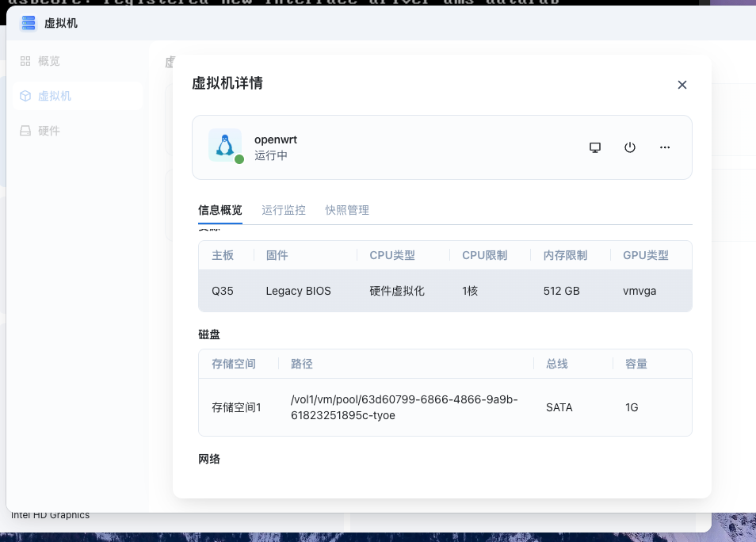
Task: Close the 虚拟机详情 dialog
Action: pos(682,85)
